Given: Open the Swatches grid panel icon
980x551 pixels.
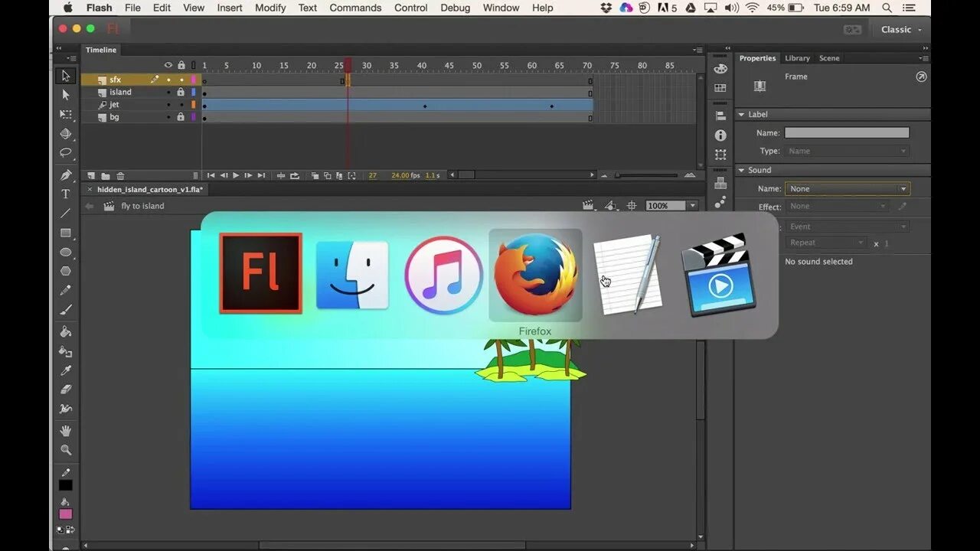Looking at the screenshot, I should coord(720,88).
